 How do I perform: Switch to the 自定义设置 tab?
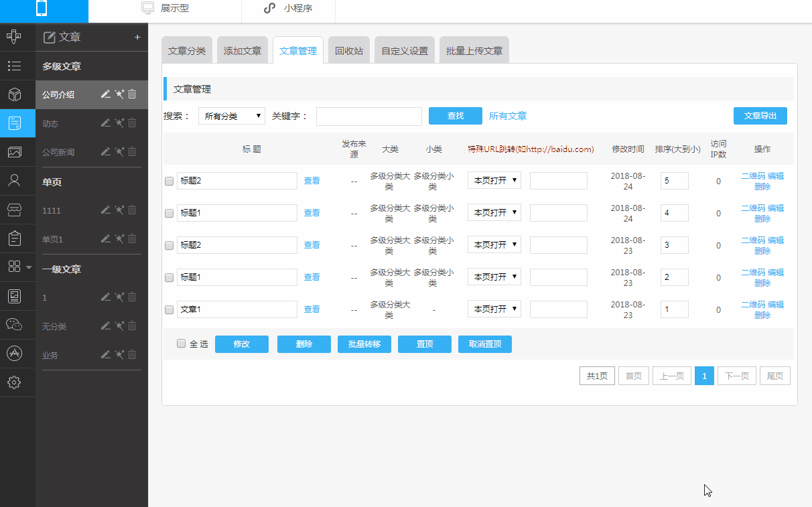[405, 50]
